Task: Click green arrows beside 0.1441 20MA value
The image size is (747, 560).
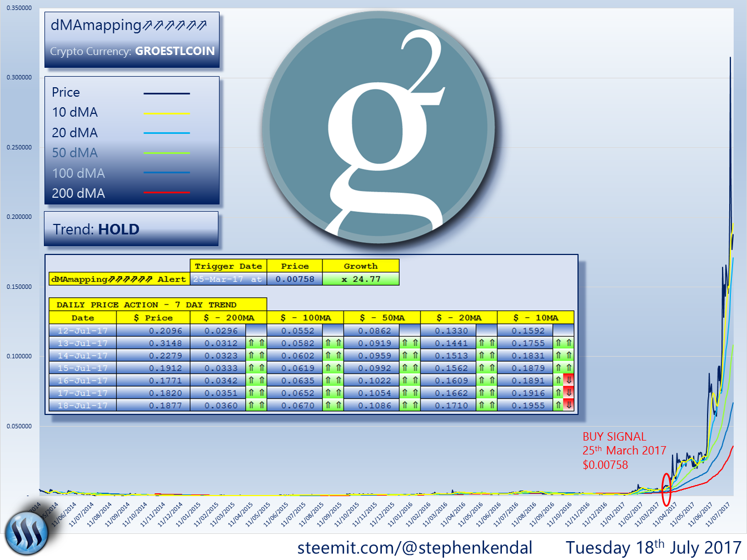Action: pyautogui.click(x=486, y=343)
